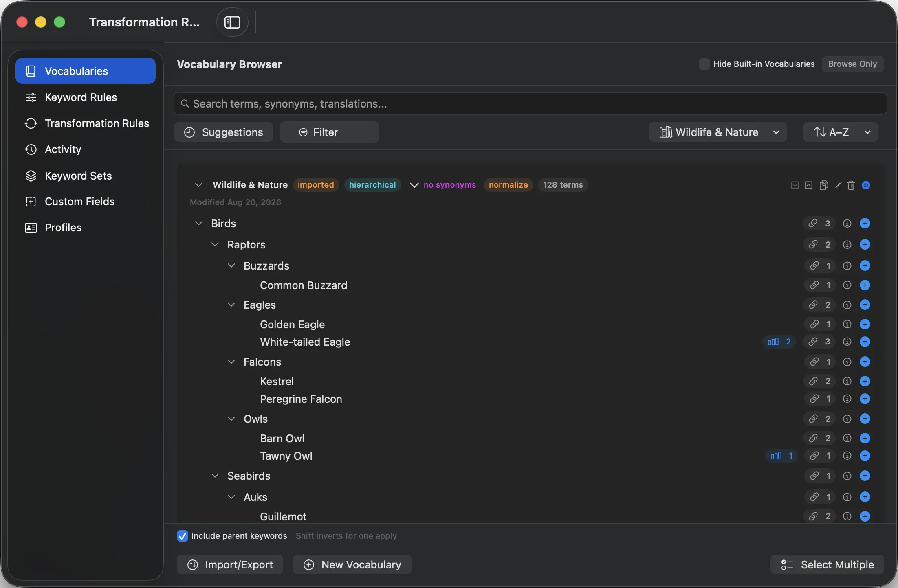898x588 pixels.
Task: Collapse the Owls tree node
Action: (x=231, y=419)
